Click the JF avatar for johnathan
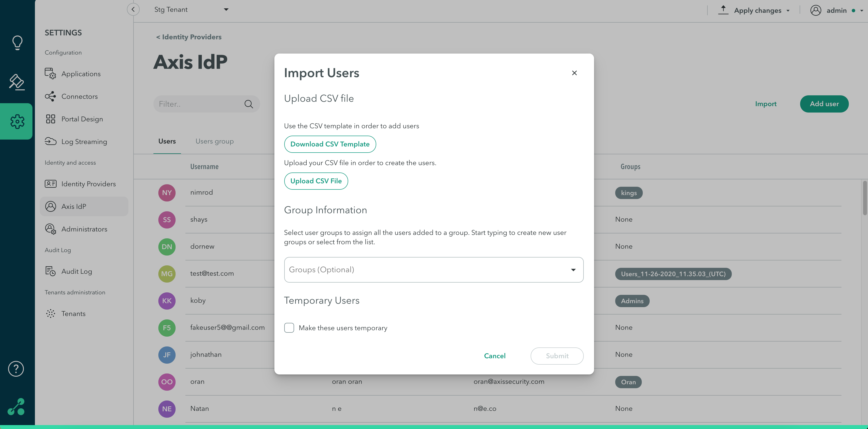This screenshot has height=429, width=868. pyautogui.click(x=167, y=355)
